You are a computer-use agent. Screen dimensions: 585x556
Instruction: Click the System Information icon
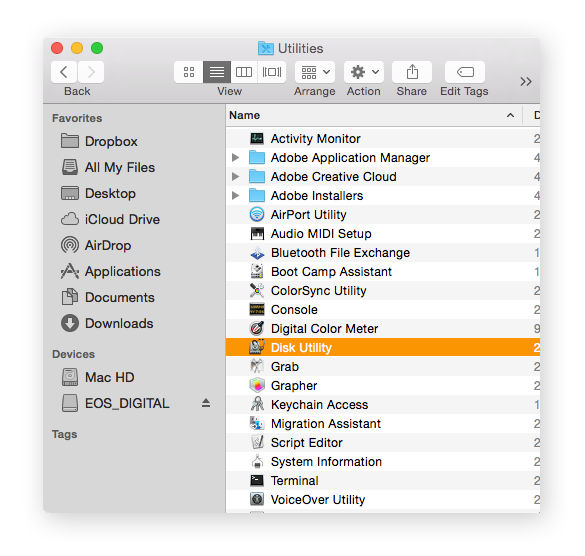tap(257, 462)
